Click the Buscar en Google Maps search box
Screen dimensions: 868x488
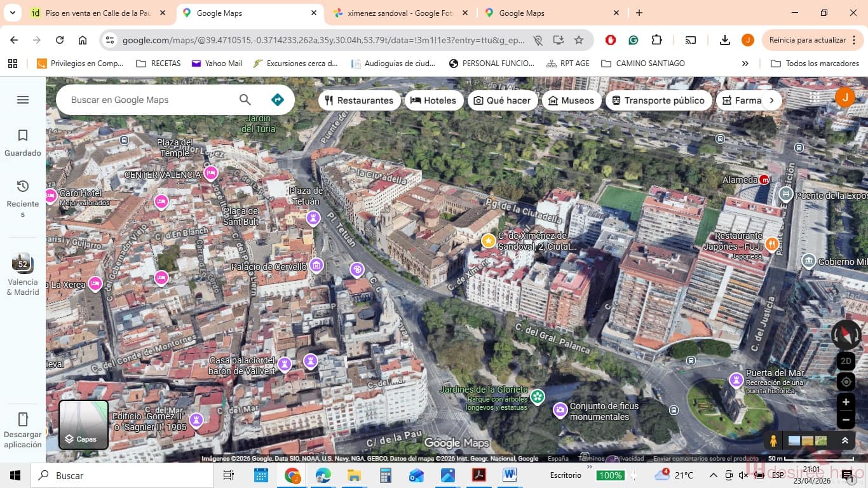(x=146, y=100)
